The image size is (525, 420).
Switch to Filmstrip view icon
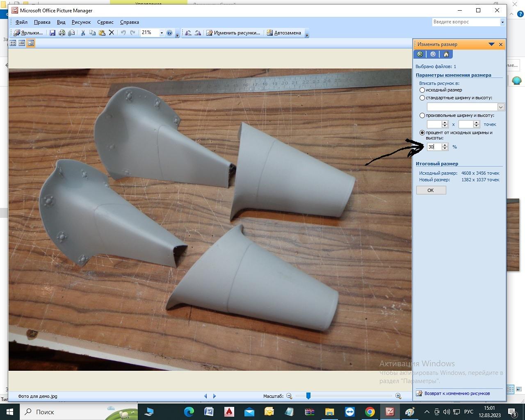[x=22, y=43]
